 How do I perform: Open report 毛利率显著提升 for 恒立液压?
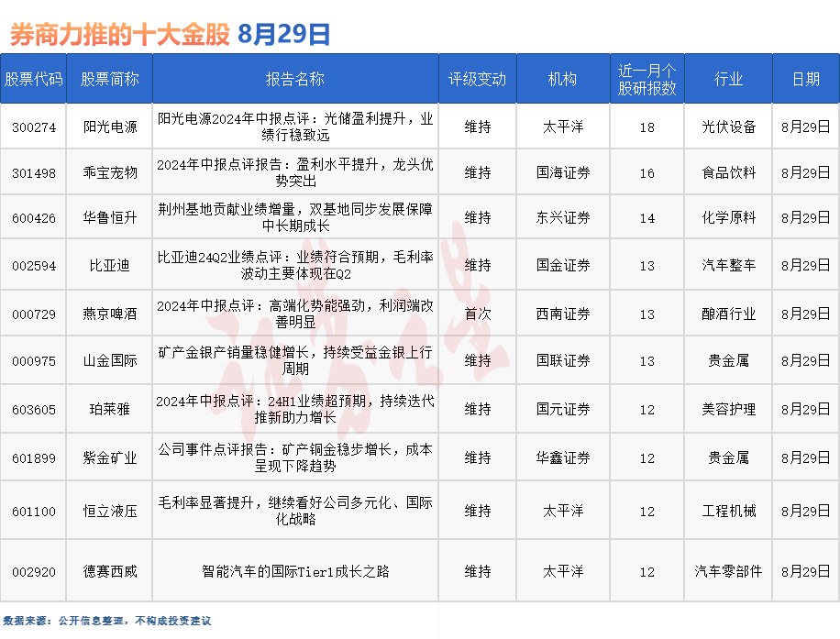(295, 511)
